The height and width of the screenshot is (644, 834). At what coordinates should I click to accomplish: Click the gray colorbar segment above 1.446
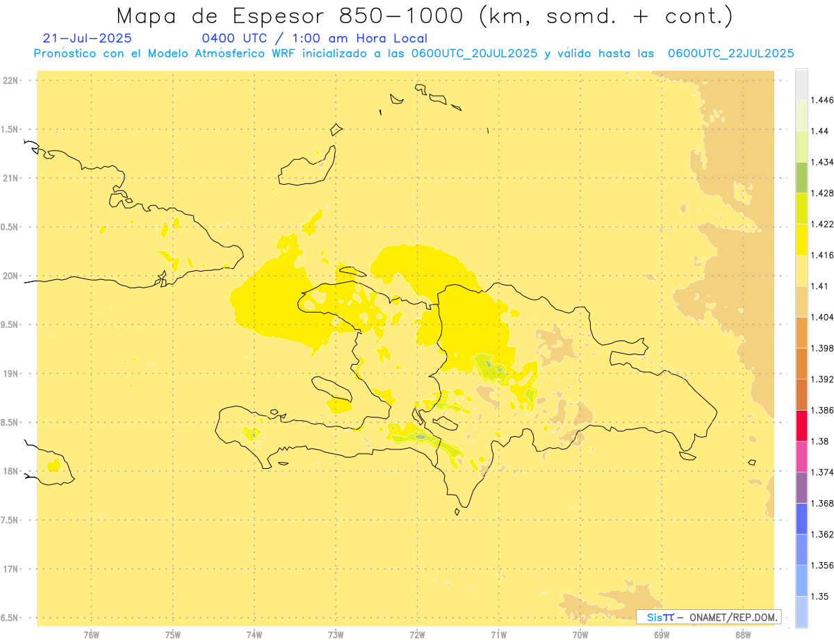tap(801, 84)
